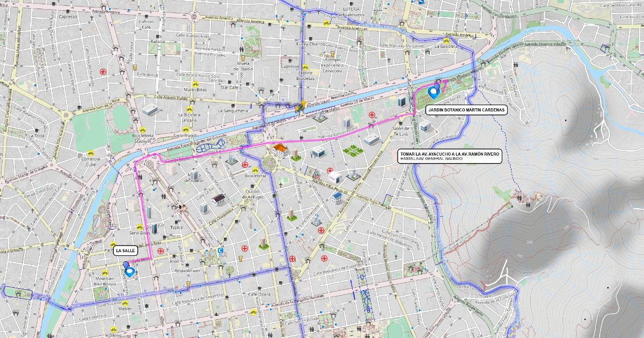Click the orange-roofed house 3D building icon
The height and width of the screenshot is (338, 644).
pos(280,149)
